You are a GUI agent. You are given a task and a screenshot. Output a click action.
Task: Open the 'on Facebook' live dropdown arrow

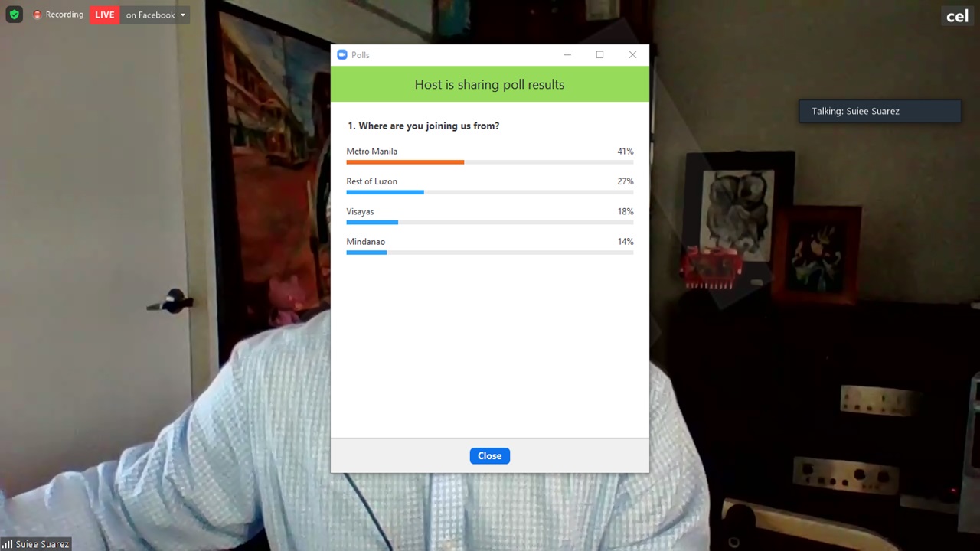point(183,15)
